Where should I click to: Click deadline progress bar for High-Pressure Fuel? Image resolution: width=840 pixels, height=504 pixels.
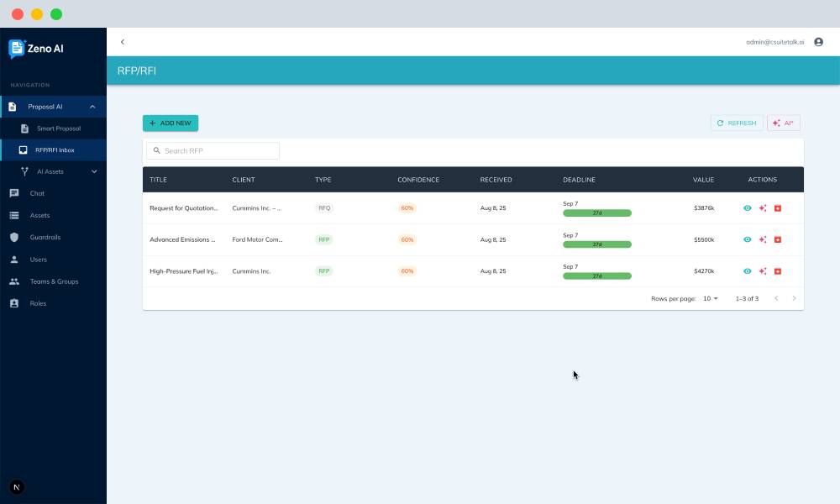597,276
